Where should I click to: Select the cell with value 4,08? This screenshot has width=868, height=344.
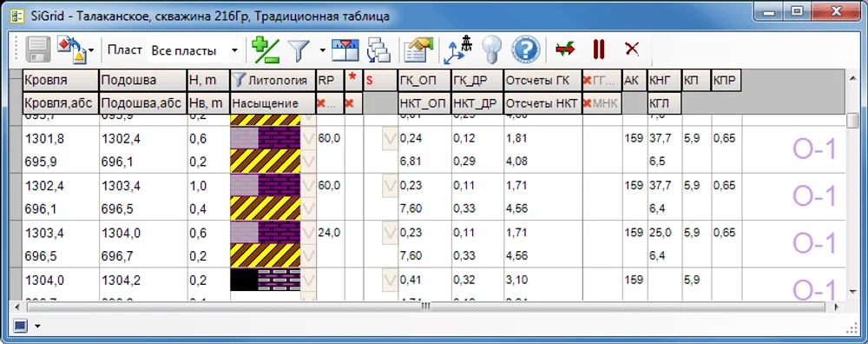[542, 162]
